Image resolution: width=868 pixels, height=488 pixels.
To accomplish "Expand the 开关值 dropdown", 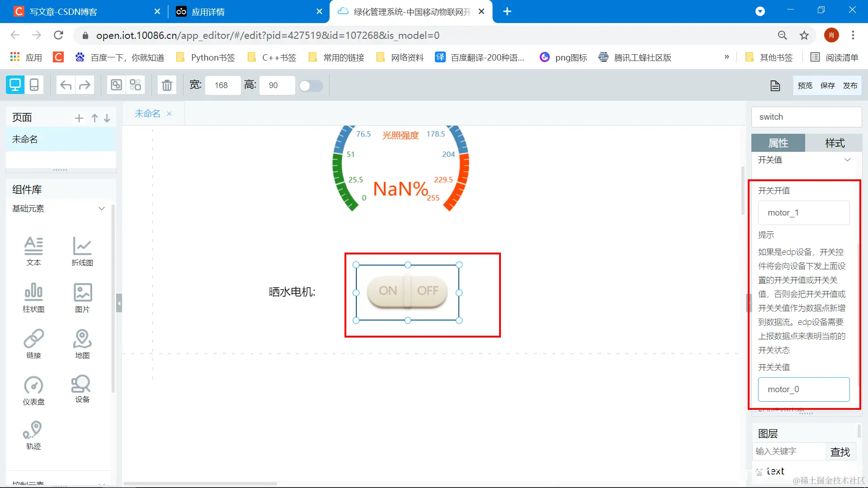I will tap(847, 160).
